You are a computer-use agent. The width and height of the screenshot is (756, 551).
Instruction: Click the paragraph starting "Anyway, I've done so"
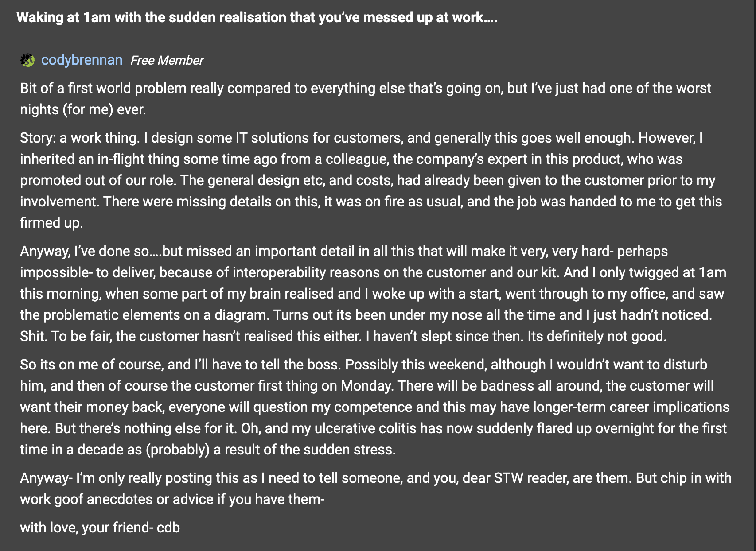point(373,294)
